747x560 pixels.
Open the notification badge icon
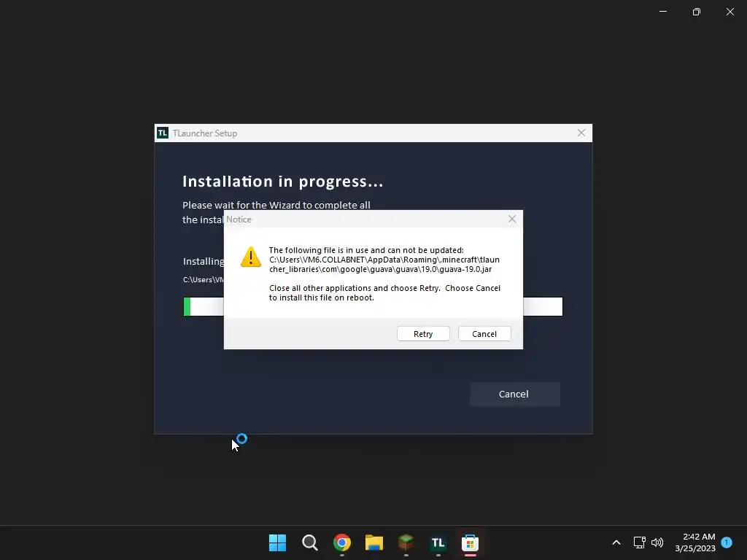(x=727, y=542)
